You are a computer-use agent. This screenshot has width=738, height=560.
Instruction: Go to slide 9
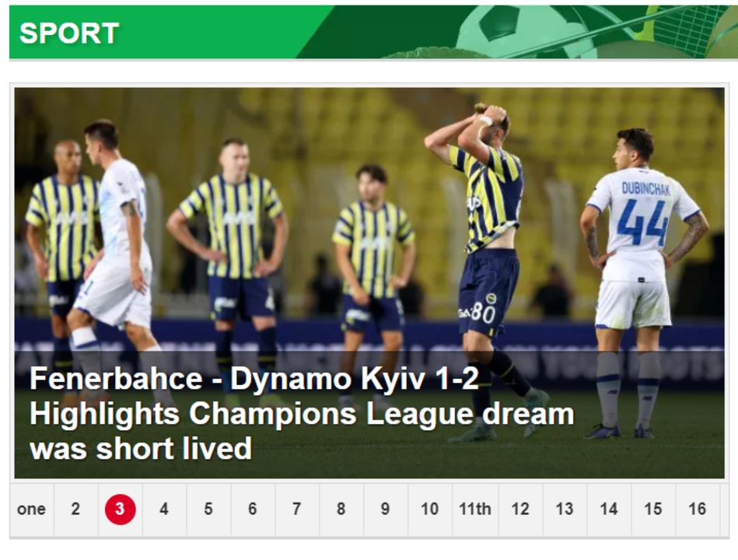(x=386, y=509)
